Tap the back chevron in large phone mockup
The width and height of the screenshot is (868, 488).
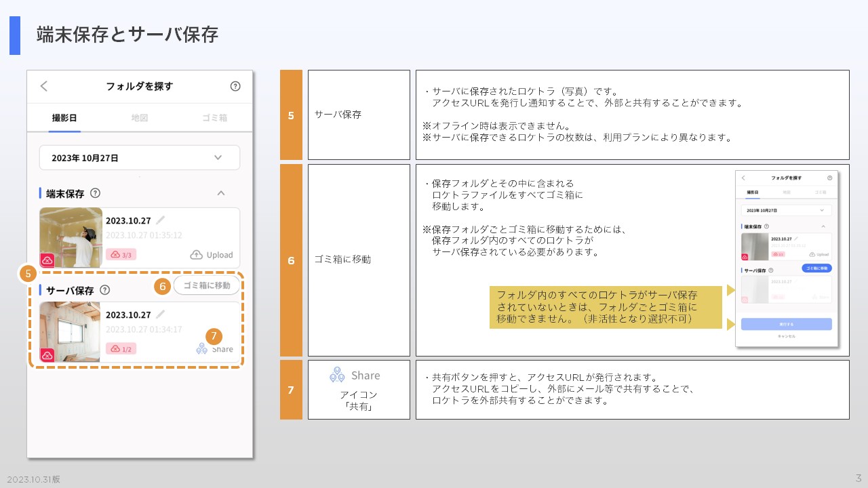pos(44,86)
